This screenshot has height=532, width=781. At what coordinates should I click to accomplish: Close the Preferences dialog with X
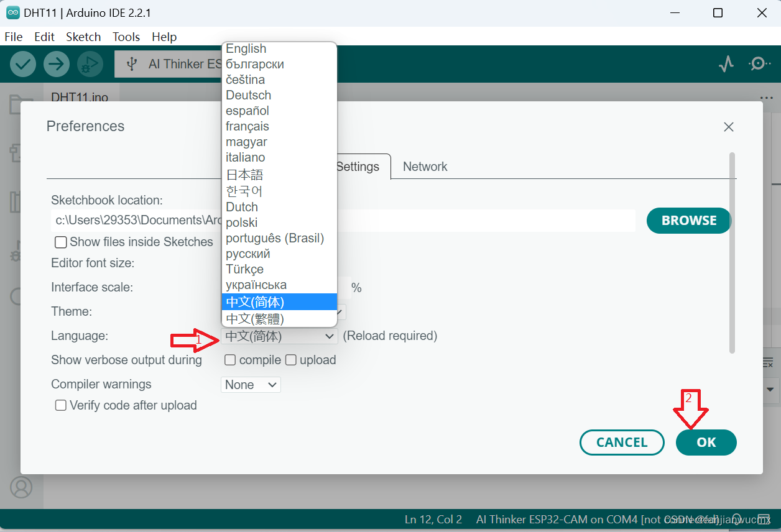click(729, 127)
